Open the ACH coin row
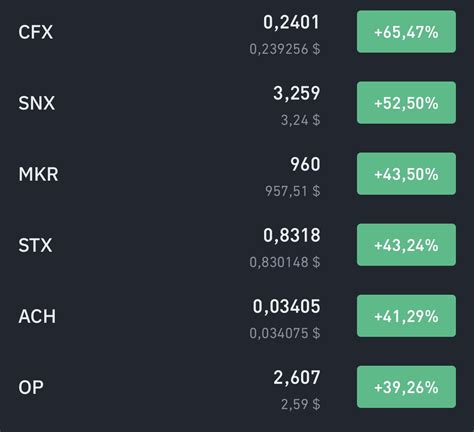474x432 pixels. (237, 316)
